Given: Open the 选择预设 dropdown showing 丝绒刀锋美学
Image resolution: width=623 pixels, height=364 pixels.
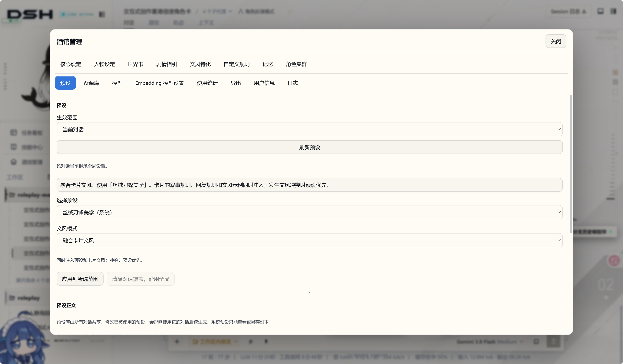Looking at the screenshot, I should [x=309, y=212].
